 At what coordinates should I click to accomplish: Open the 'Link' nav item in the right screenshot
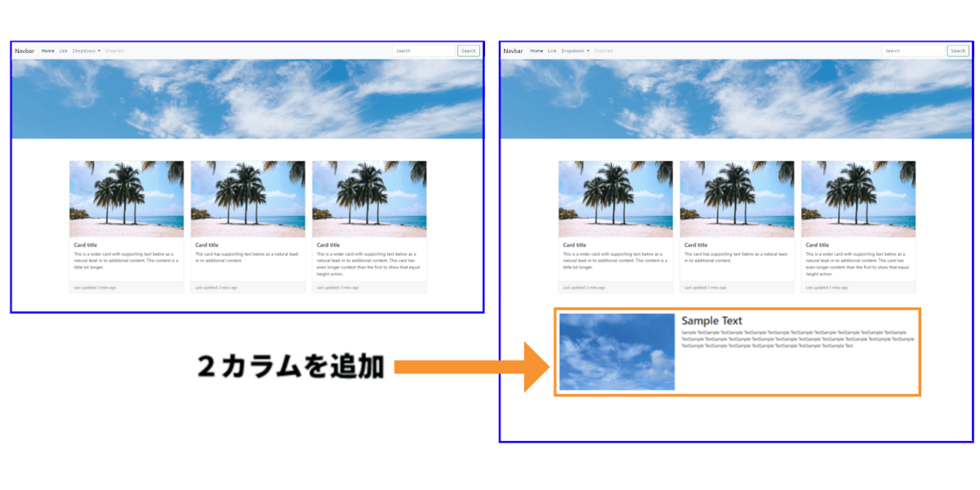pos(552,51)
